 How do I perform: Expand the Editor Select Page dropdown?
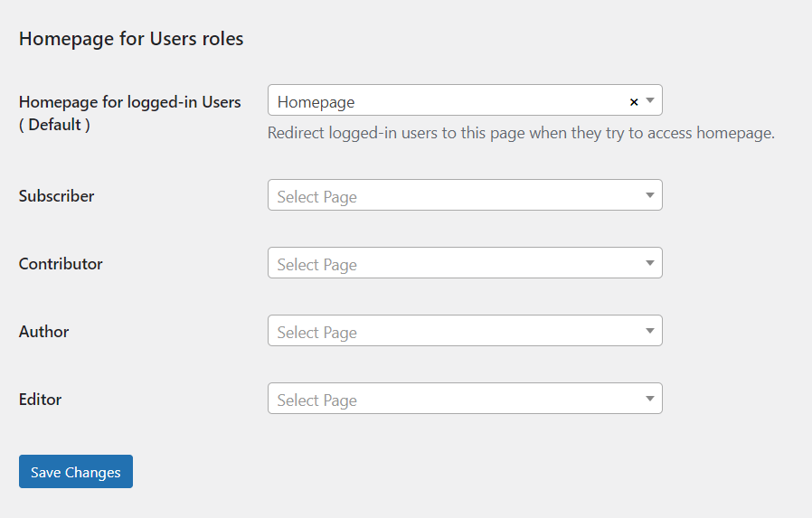click(452, 399)
